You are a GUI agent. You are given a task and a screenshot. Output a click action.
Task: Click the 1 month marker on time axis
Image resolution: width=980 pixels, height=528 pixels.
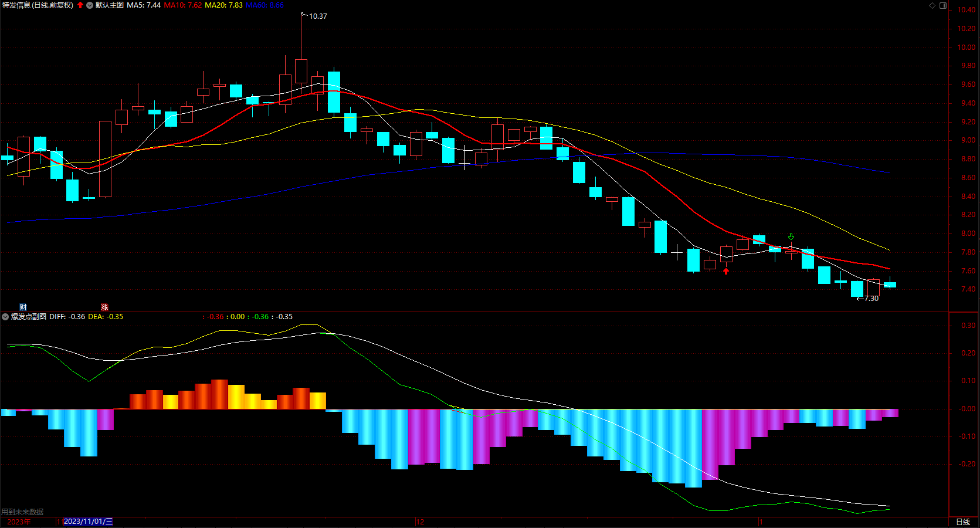pyautogui.click(x=761, y=522)
